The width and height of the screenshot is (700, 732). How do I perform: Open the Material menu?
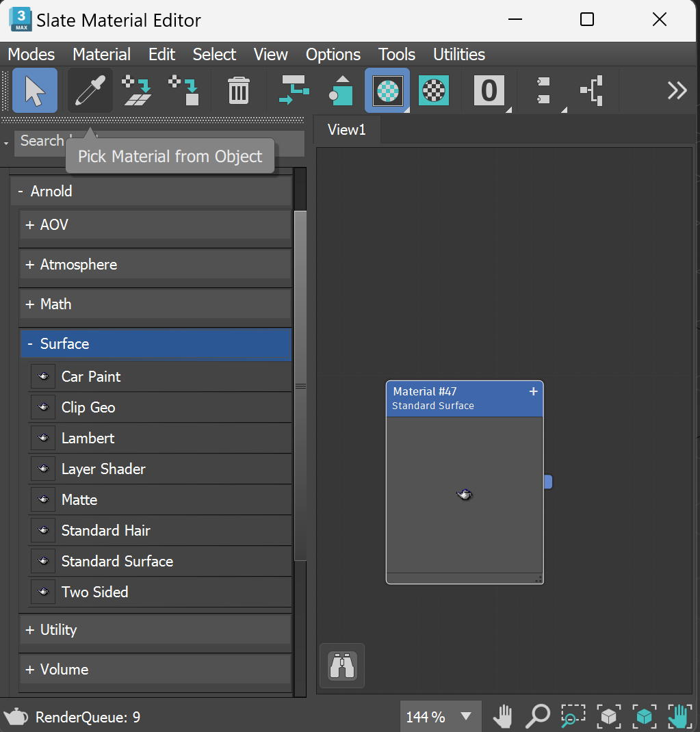101,54
